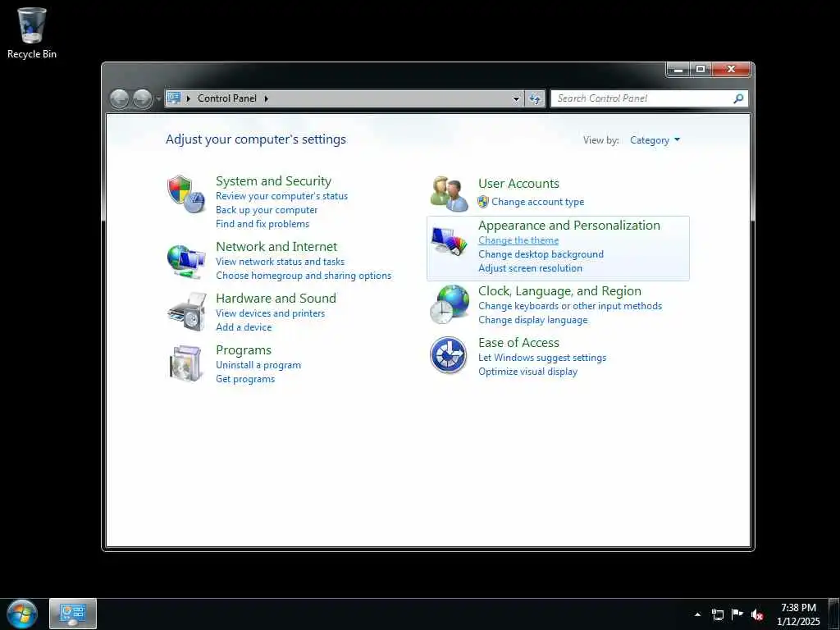
Task: Click the Control Panel taskbar button
Action: (x=73, y=614)
